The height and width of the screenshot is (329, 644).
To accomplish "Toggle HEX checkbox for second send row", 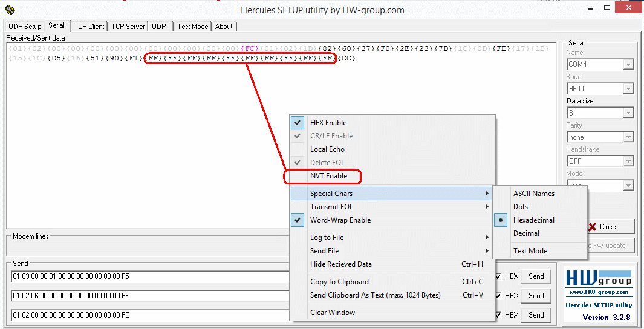I will (498, 296).
